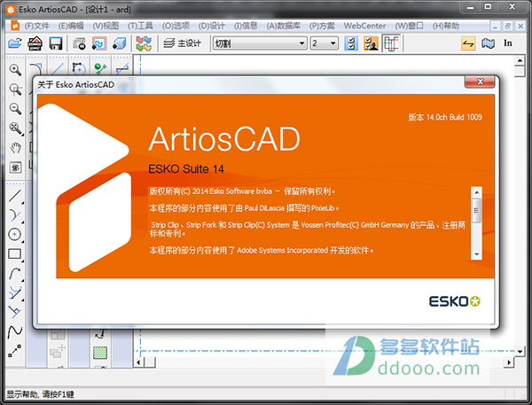Open the pointage 2 dropdown

[x=324, y=43]
